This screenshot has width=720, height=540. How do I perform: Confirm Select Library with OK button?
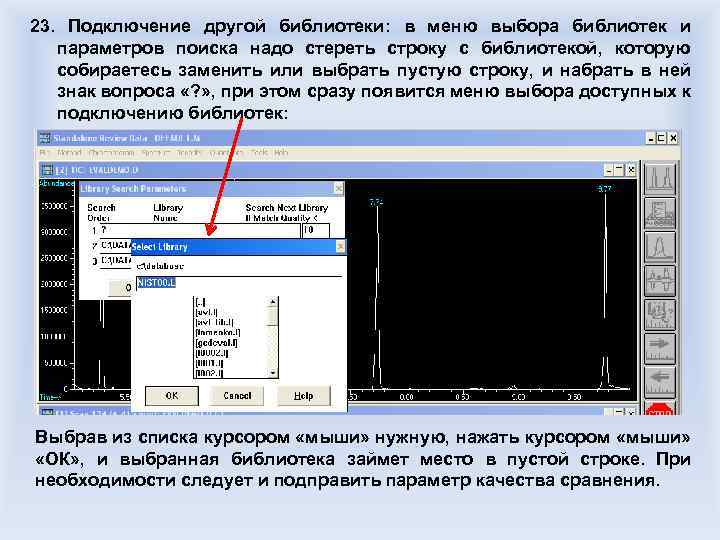[x=172, y=396]
